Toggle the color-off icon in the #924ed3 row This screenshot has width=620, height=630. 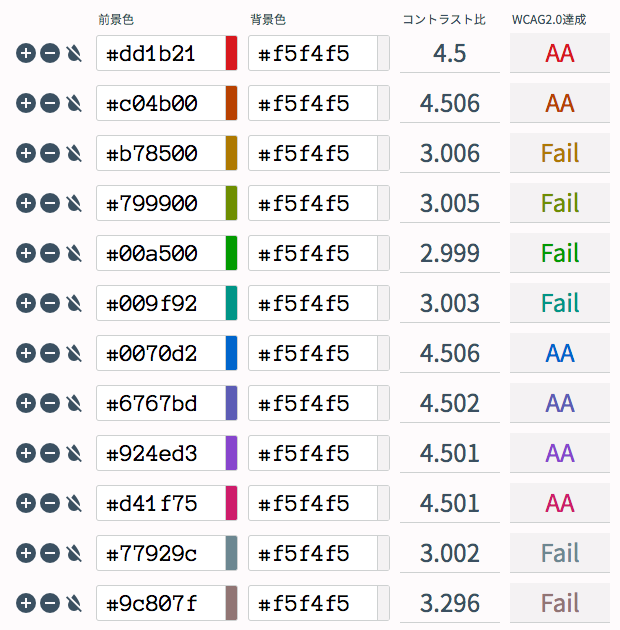(x=74, y=453)
